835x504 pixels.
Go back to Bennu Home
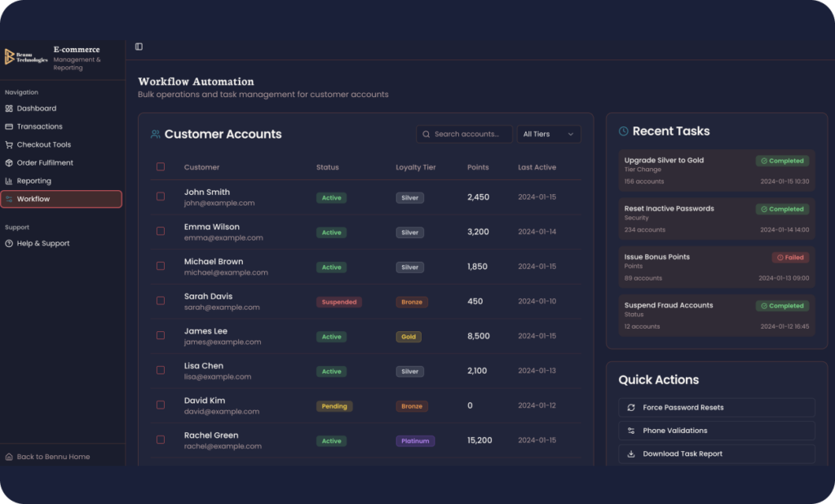[x=47, y=457]
